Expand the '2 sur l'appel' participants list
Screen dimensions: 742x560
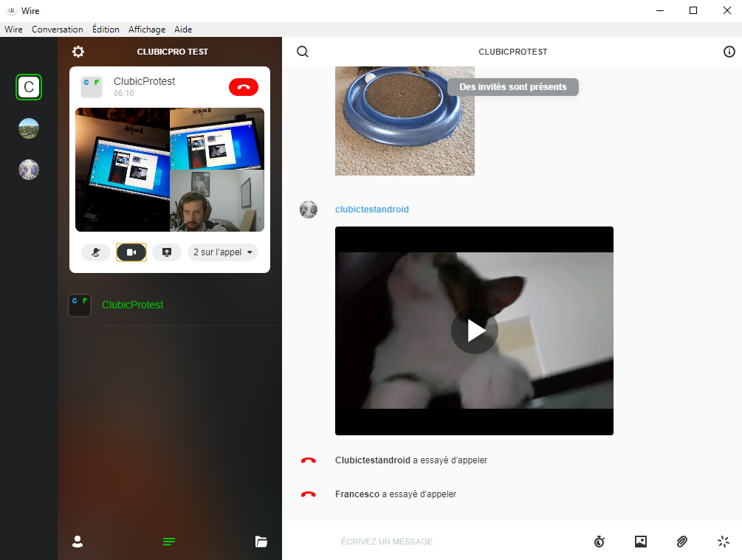[223, 252]
